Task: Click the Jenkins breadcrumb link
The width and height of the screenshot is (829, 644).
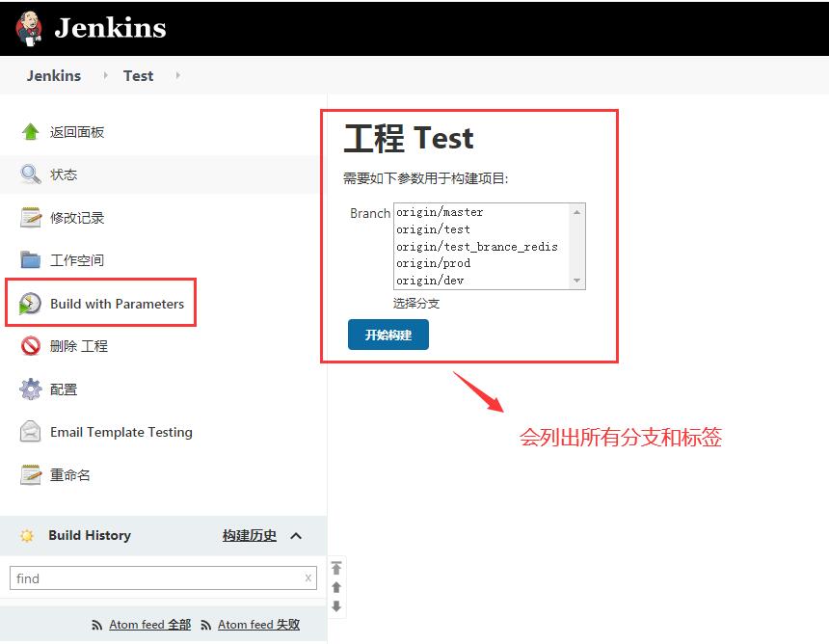Action: click(54, 75)
